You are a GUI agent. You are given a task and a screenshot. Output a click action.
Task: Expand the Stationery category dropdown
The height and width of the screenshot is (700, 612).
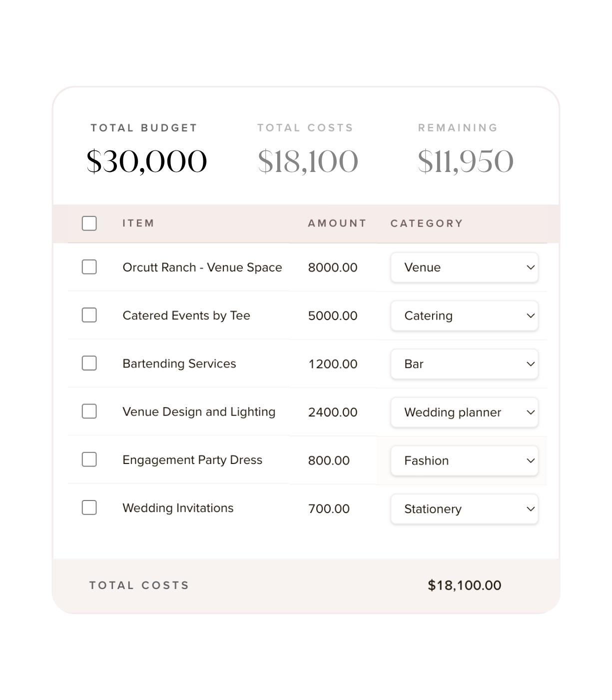pyautogui.click(x=464, y=509)
